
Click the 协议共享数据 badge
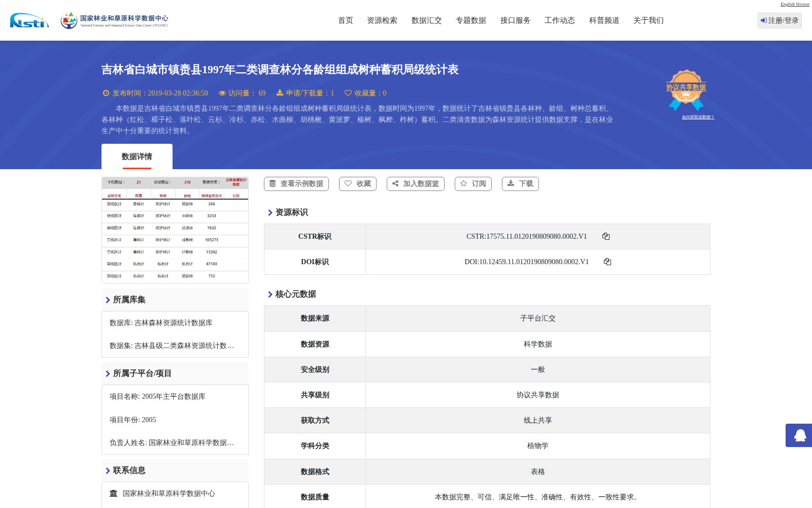[686, 90]
